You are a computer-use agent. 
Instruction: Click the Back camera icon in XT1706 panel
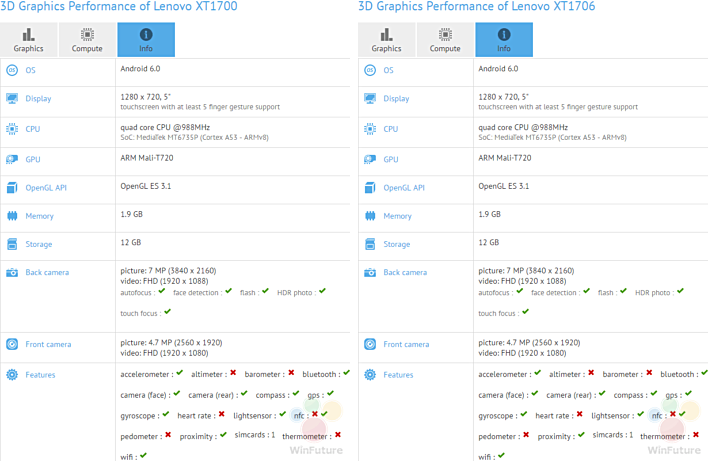[x=370, y=273]
